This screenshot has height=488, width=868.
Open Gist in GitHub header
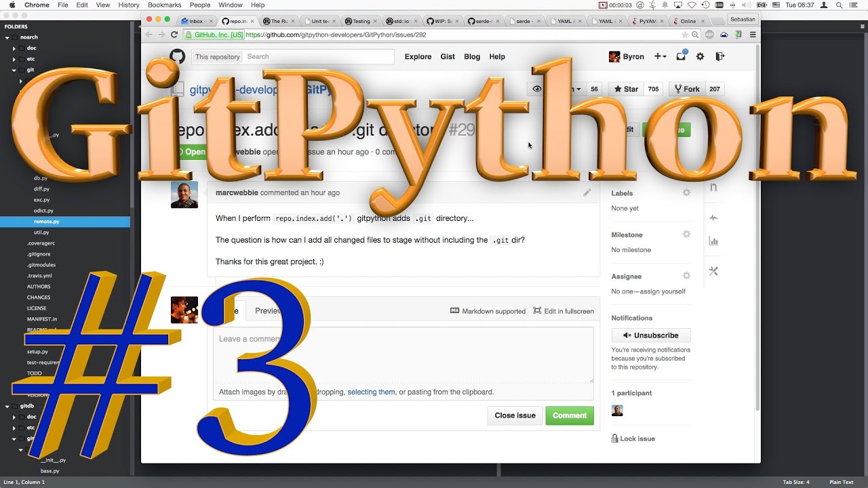[448, 57]
